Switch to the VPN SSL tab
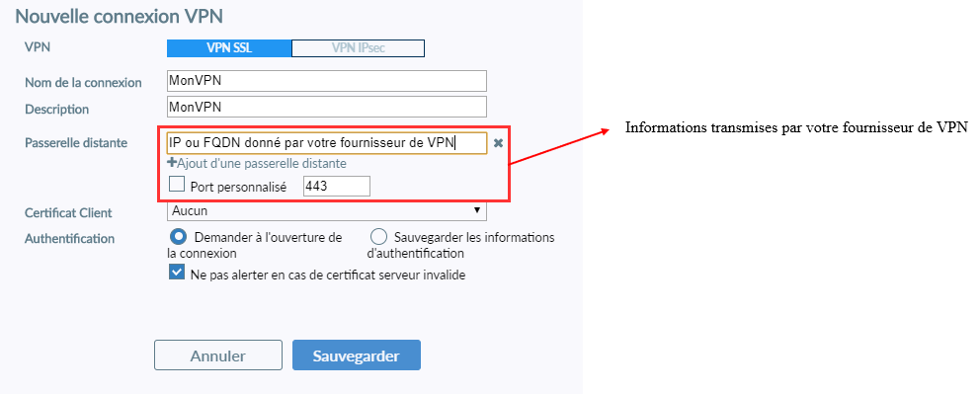This screenshot has width=980, height=394. coord(229,48)
